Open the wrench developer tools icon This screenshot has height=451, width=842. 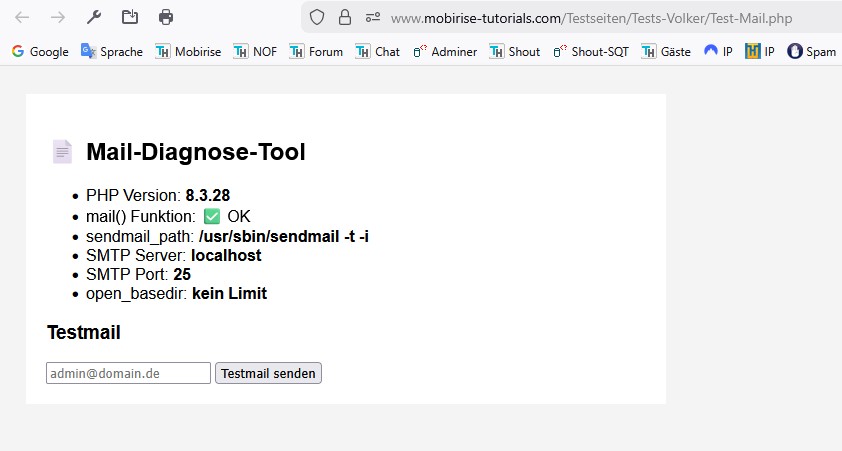[x=94, y=17]
